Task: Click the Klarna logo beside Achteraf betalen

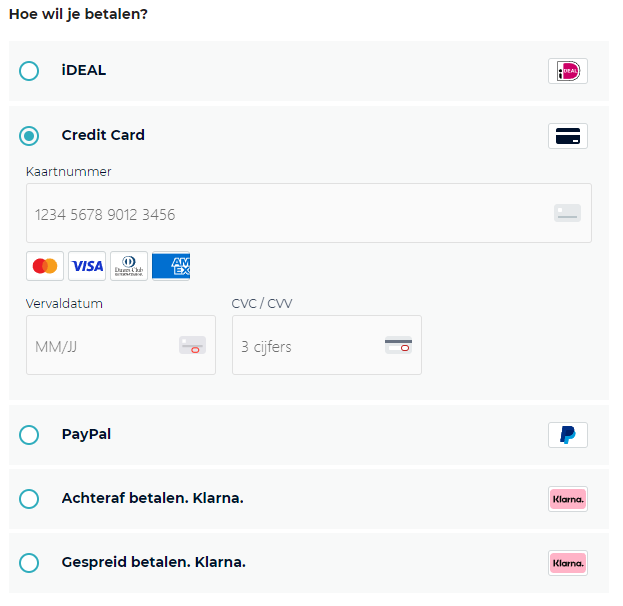Action: coord(568,499)
